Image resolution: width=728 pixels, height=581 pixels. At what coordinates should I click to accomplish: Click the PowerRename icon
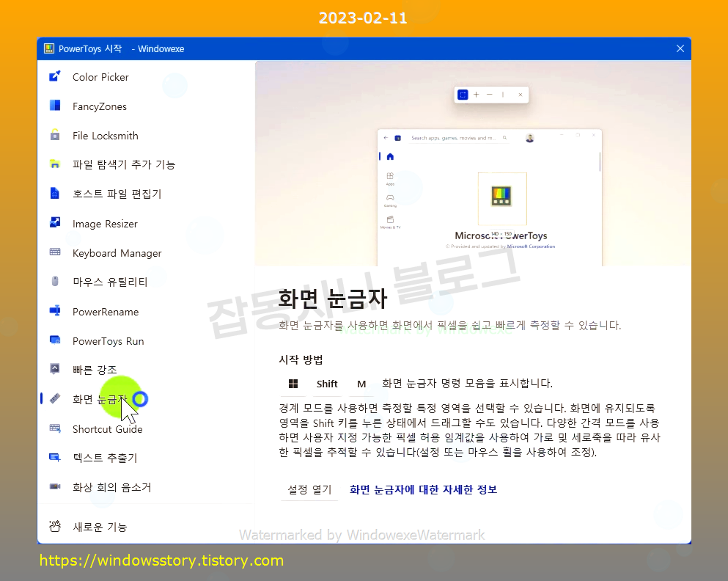pos(55,310)
